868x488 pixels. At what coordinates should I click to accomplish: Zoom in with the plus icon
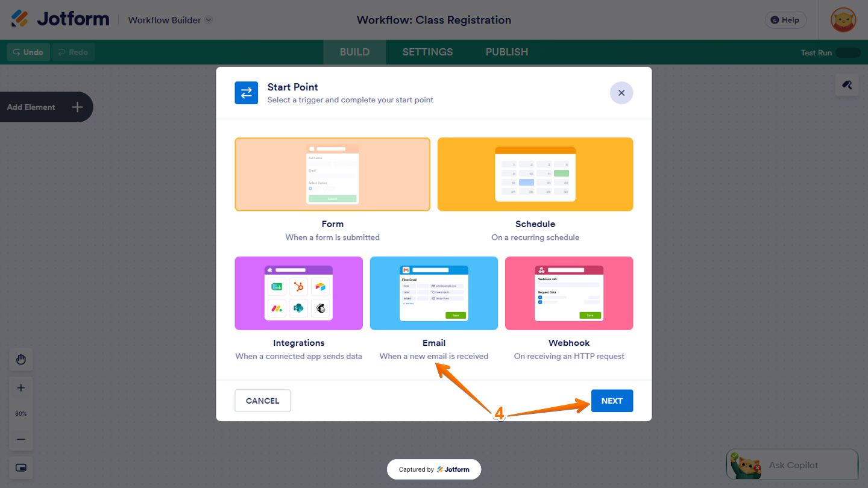(x=21, y=388)
